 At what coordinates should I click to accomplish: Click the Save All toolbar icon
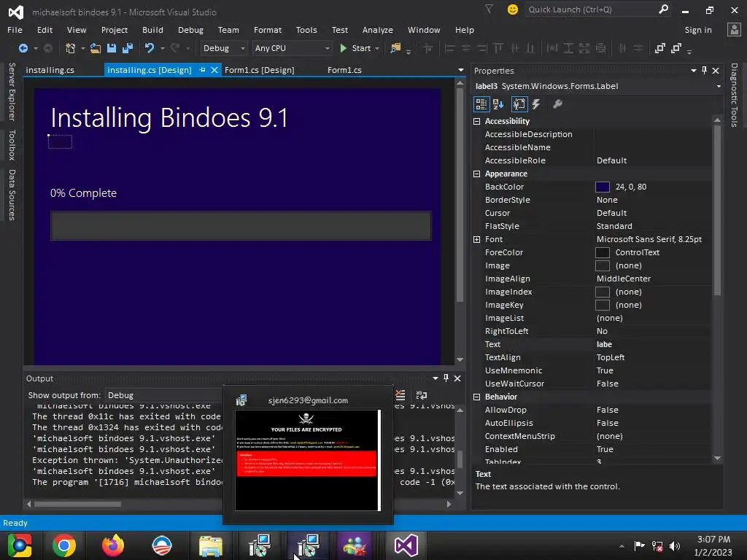pyautogui.click(x=128, y=48)
